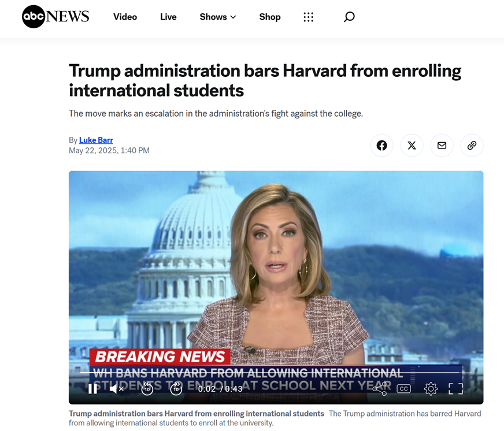This screenshot has width=504, height=431.
Task: Open the search magnifier icon
Action: (x=349, y=17)
